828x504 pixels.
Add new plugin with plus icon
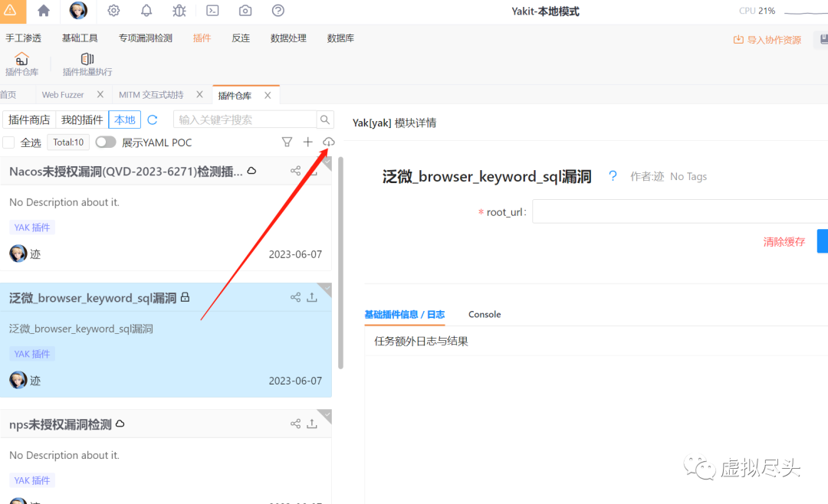[x=308, y=142]
